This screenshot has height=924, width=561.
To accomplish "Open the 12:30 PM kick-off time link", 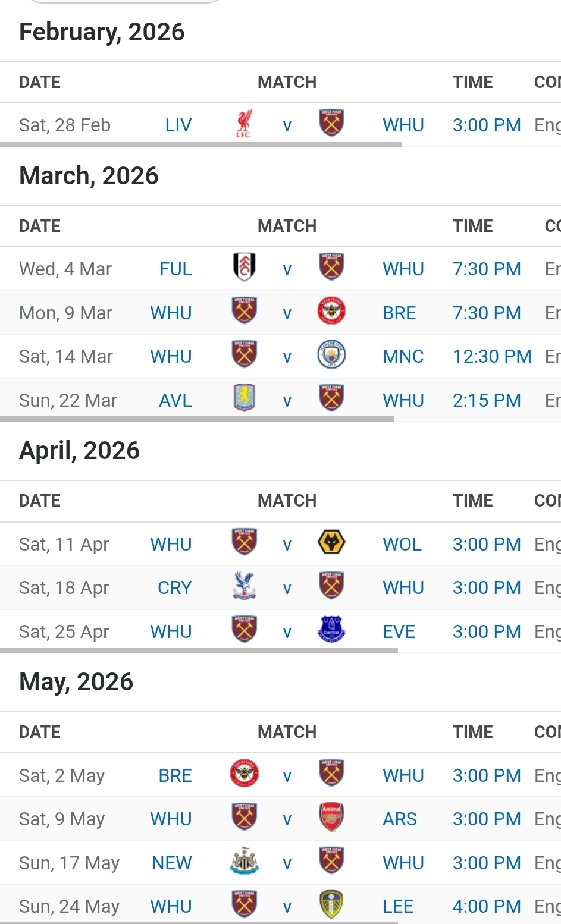I will click(492, 357).
